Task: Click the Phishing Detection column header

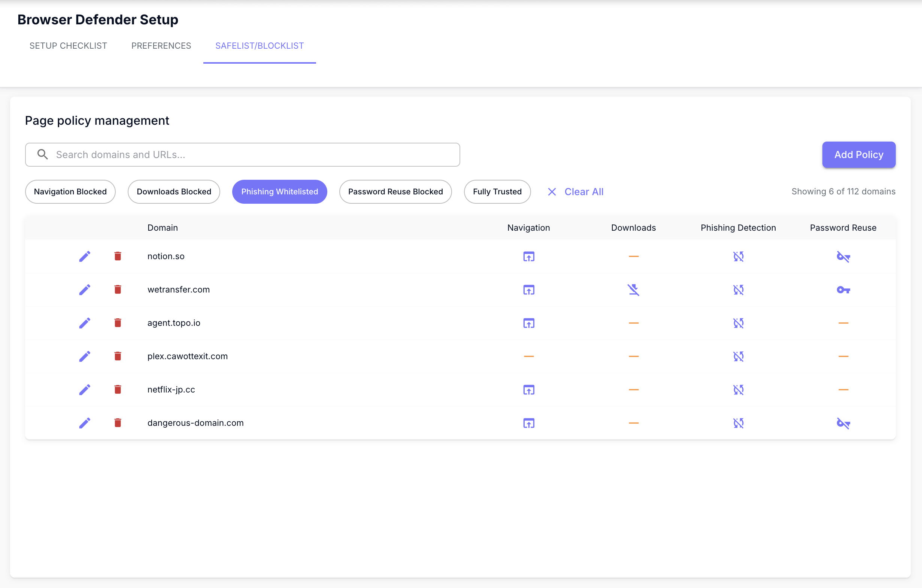Action: [x=738, y=227]
